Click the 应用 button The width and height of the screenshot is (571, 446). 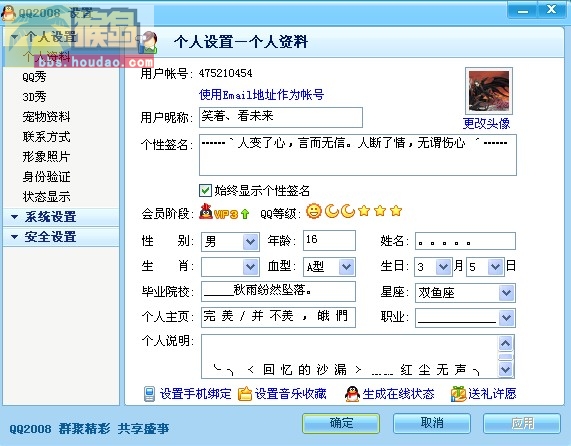(x=522, y=423)
